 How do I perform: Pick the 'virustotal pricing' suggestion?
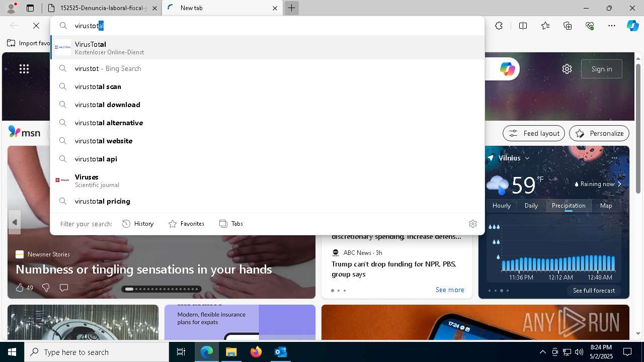[267, 201]
